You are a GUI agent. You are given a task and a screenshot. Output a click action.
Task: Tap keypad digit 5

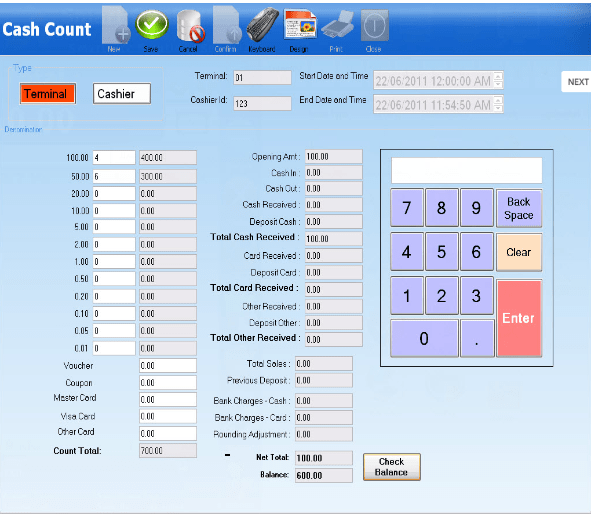click(441, 252)
